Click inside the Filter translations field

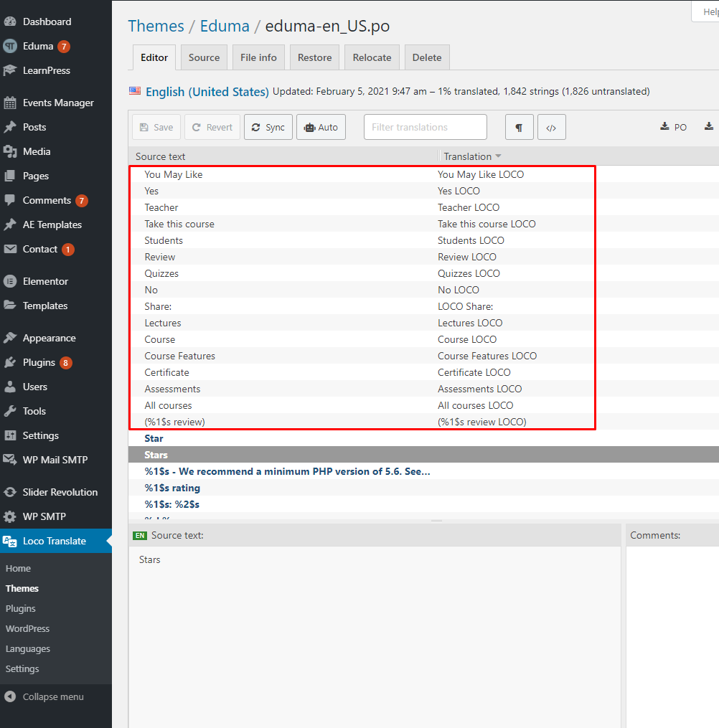pos(425,126)
